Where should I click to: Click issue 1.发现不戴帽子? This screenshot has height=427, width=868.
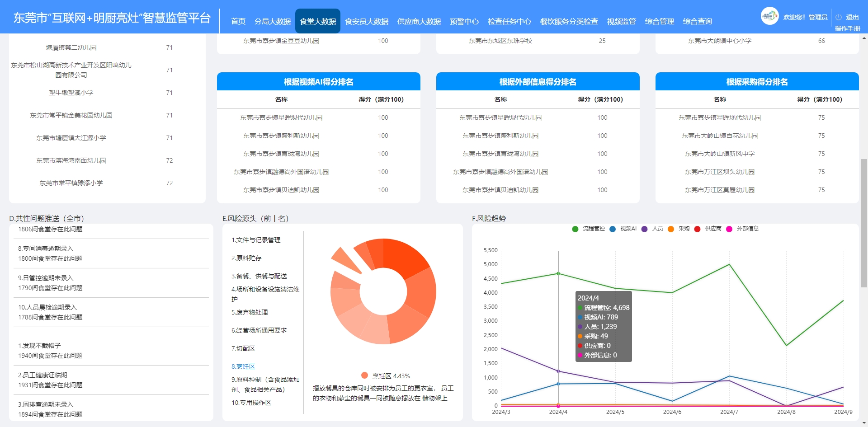(x=39, y=346)
